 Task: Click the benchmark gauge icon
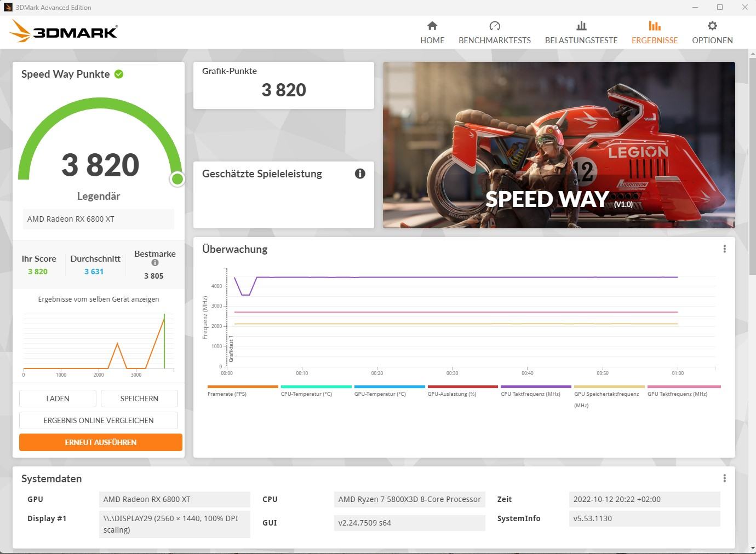[x=495, y=26]
